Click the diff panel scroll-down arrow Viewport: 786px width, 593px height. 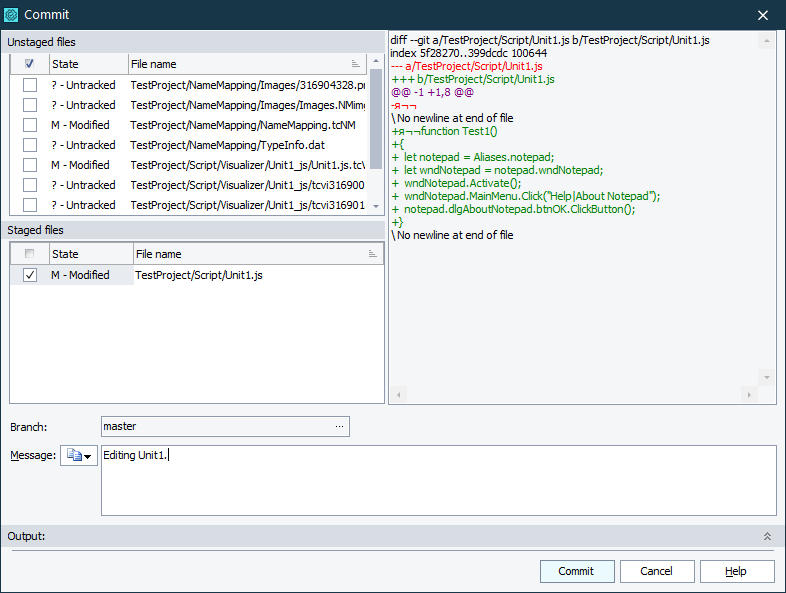768,377
